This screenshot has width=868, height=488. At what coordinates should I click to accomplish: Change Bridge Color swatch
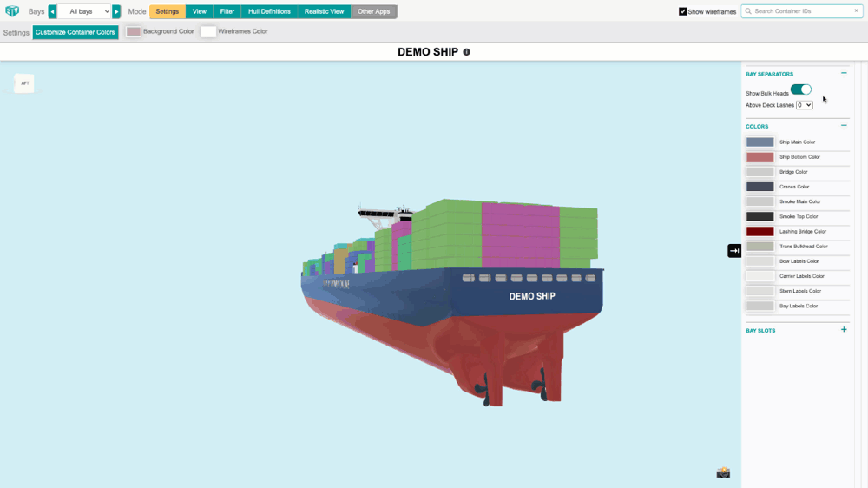[x=760, y=172]
